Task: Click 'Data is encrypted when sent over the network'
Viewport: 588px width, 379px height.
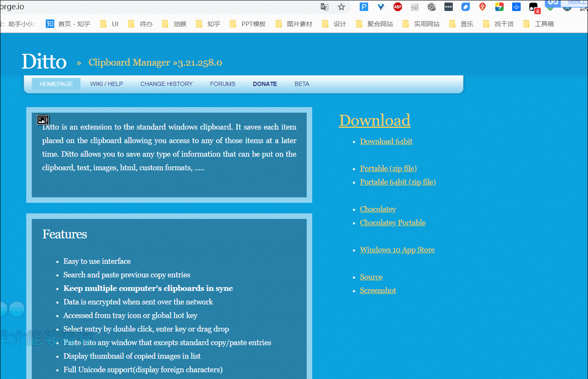Action: point(138,302)
